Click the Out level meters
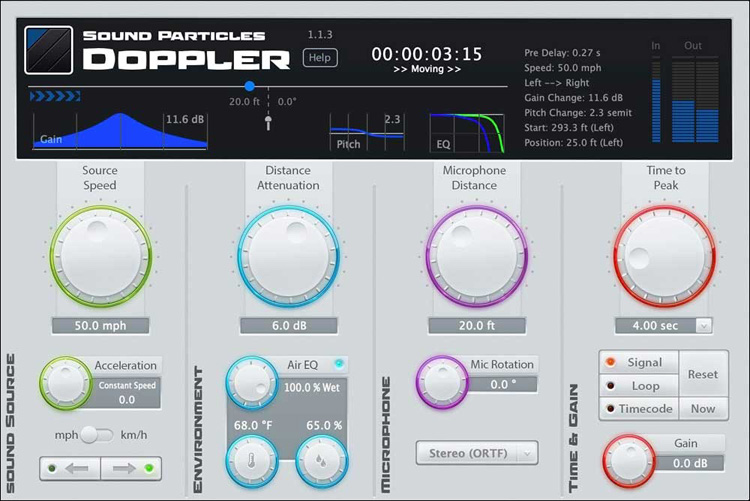The width and height of the screenshot is (750, 501). coord(695,100)
